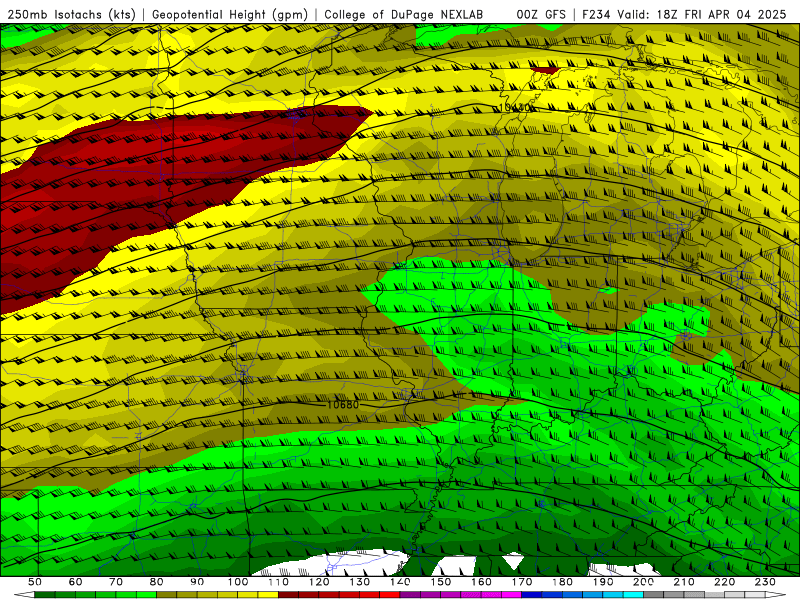This screenshot has width=800, height=600.
Task: Click the '00Z GFS' model run label
Action: [541, 14]
